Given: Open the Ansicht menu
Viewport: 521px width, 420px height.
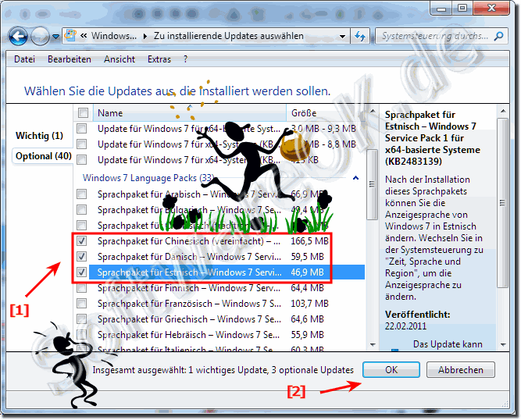Looking at the screenshot, I should coord(120,59).
